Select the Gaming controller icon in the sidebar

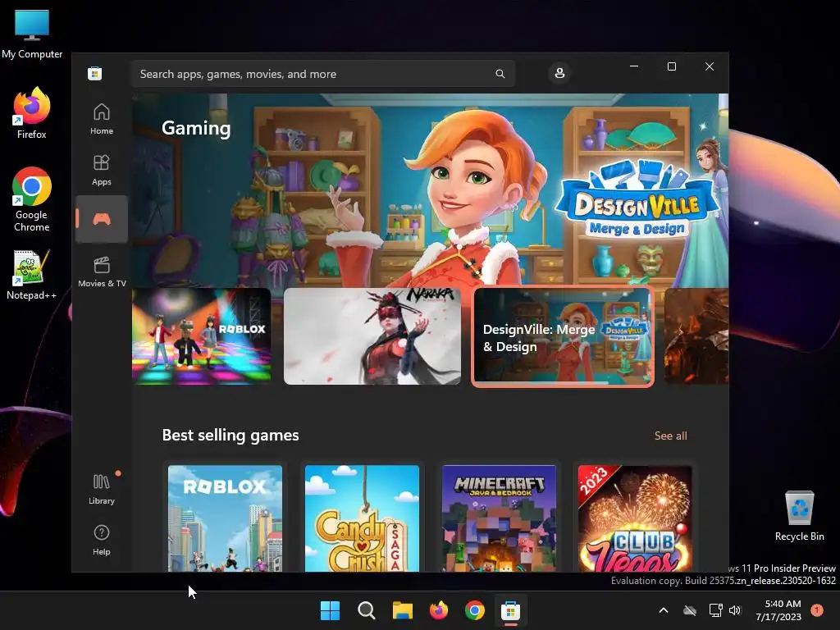101,219
